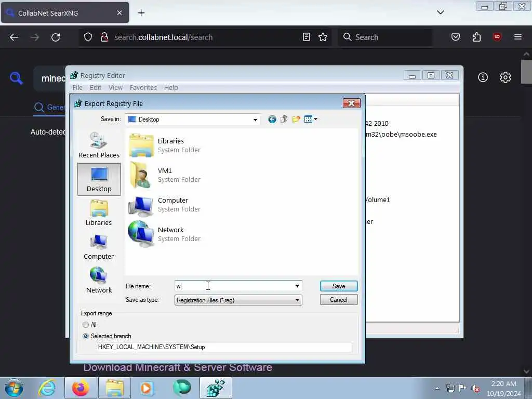
Task: Open Registry Editor File menu
Action: (x=77, y=87)
